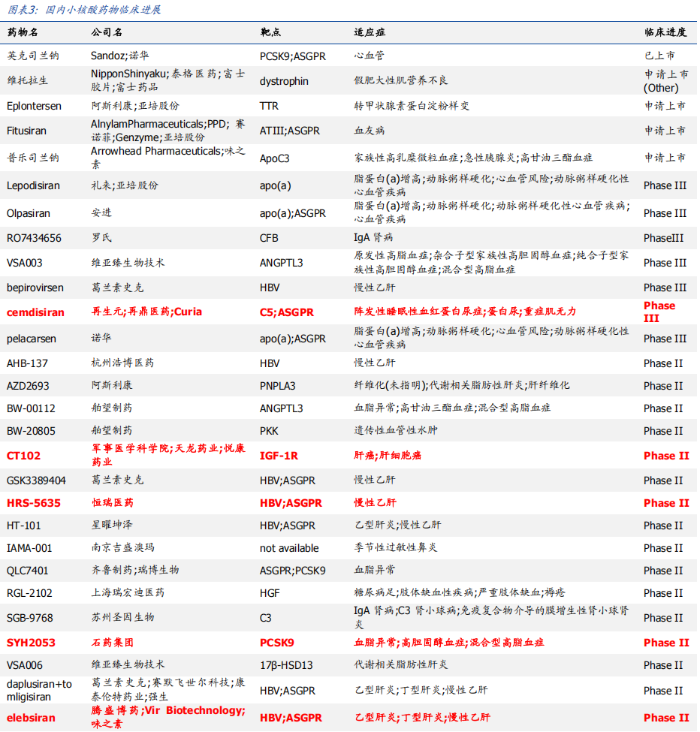Select the ASGPR;PCSK9 target cell

[x=293, y=571]
